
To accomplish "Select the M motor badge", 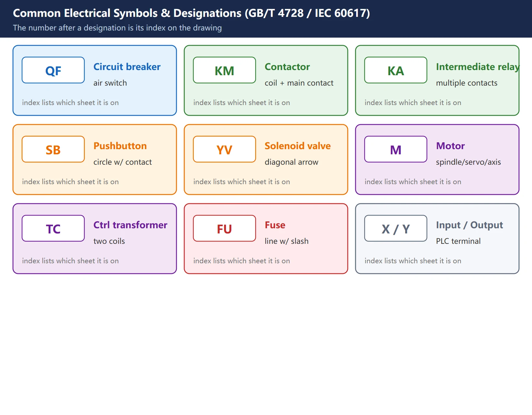I will pos(396,149).
